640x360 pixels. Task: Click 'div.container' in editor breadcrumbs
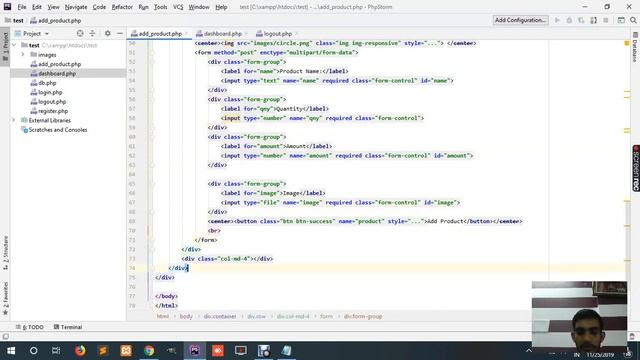point(220,316)
